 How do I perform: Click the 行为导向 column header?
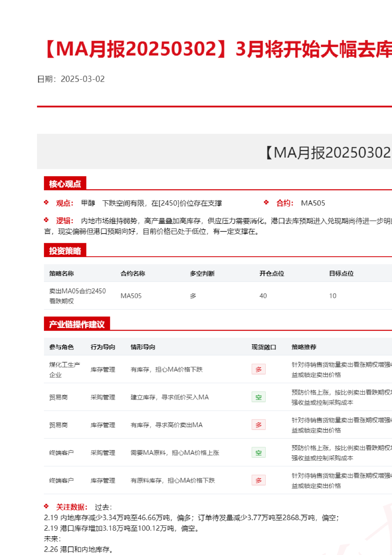(x=103, y=347)
